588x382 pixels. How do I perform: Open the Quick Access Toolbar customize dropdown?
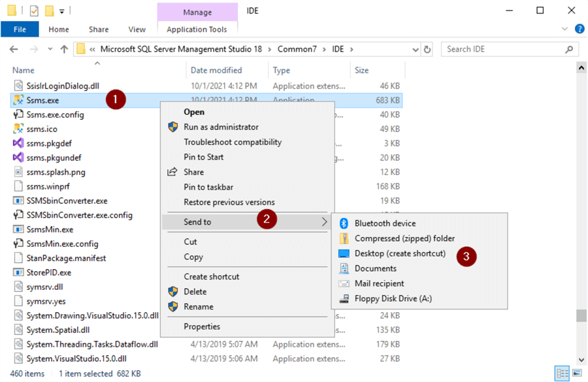pyautogui.click(x=62, y=10)
